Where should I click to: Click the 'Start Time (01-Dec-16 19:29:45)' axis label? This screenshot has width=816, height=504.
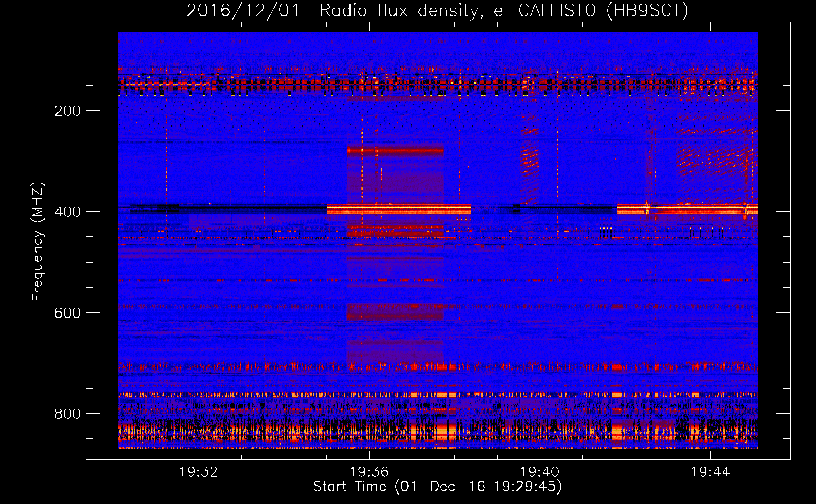coord(437,487)
